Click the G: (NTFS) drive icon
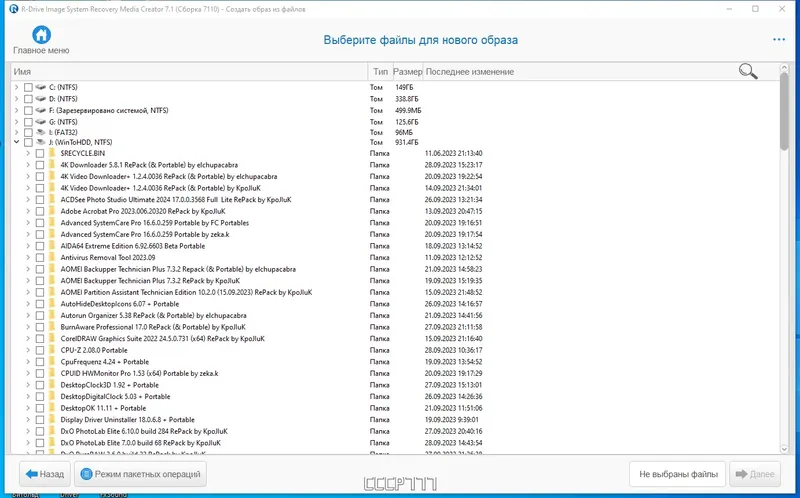The image size is (800, 498). 41,122
